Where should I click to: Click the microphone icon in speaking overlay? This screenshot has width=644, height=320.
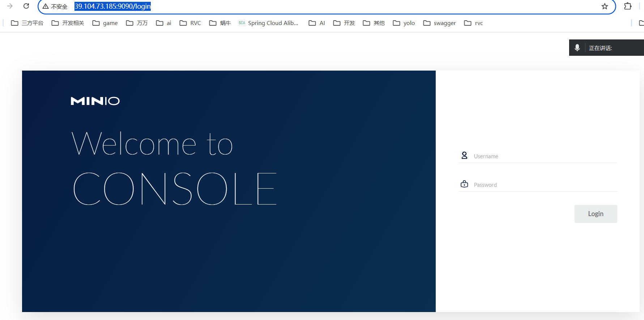[x=577, y=48]
